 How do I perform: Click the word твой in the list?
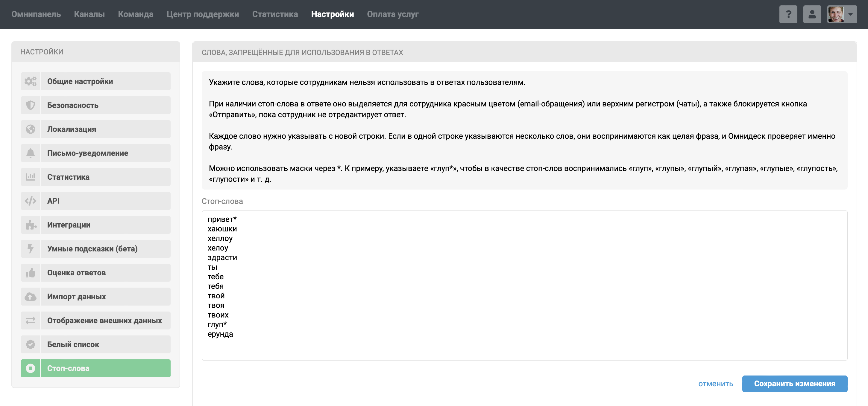(216, 296)
